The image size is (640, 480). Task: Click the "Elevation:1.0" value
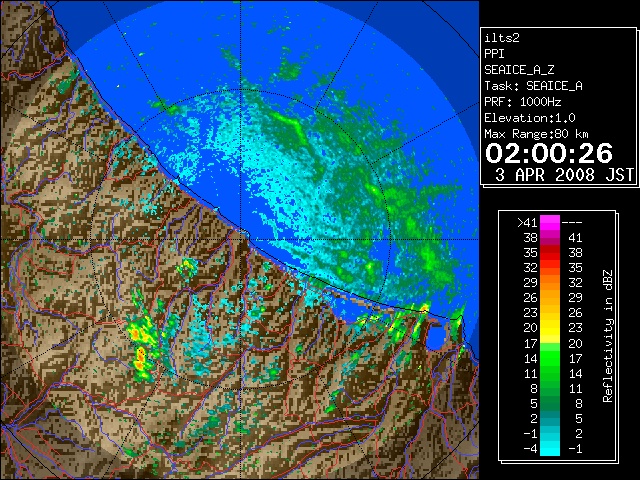(529, 118)
